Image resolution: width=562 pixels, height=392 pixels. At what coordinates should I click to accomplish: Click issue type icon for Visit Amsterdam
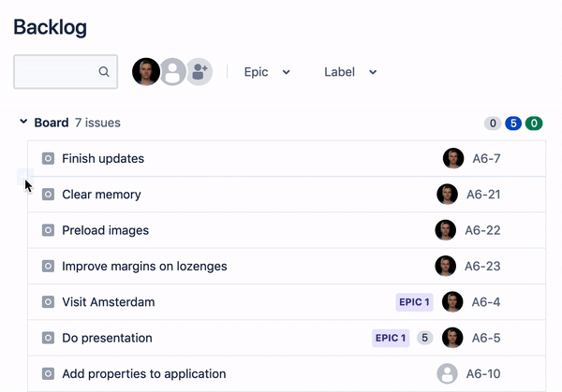[x=48, y=302]
